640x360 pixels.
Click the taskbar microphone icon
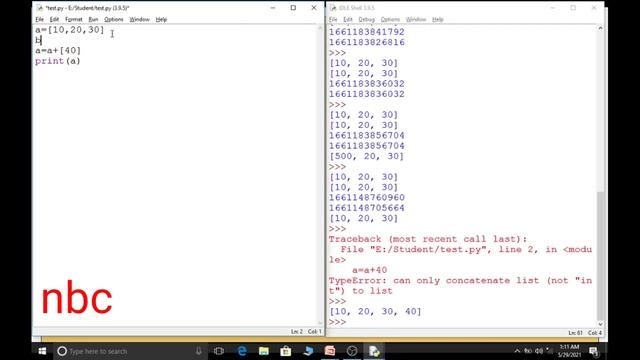(x=199, y=351)
